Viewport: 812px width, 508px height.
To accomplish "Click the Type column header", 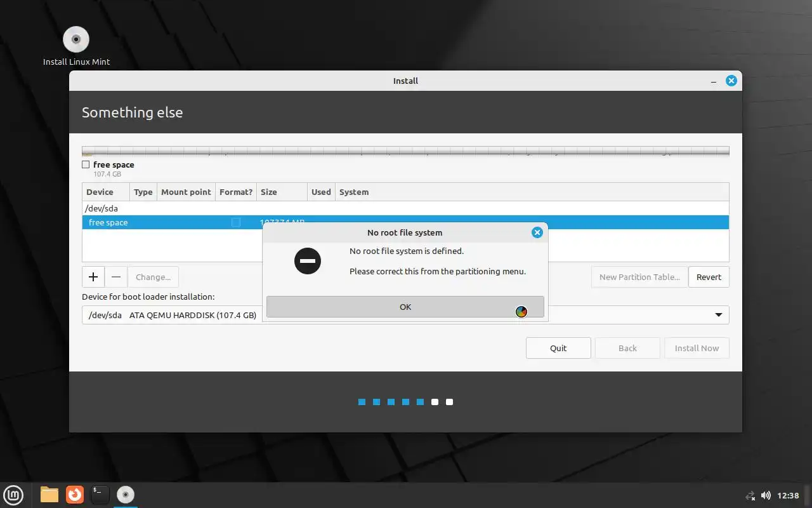I will (x=143, y=192).
